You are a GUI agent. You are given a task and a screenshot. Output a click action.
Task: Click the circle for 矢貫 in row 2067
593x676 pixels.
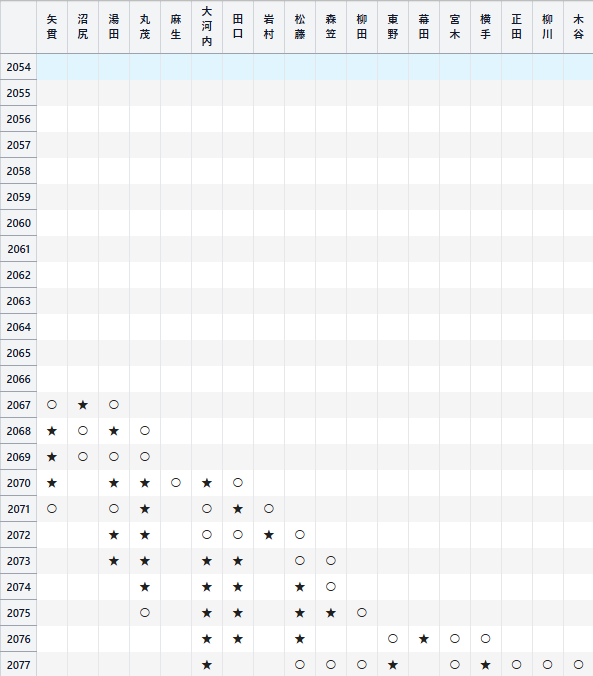(52, 405)
